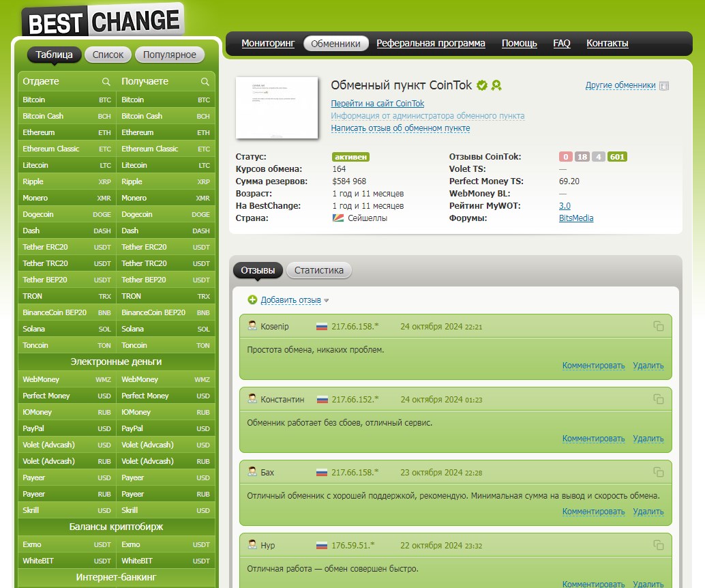Click Перейти на сайт CoinTok link

click(x=378, y=104)
